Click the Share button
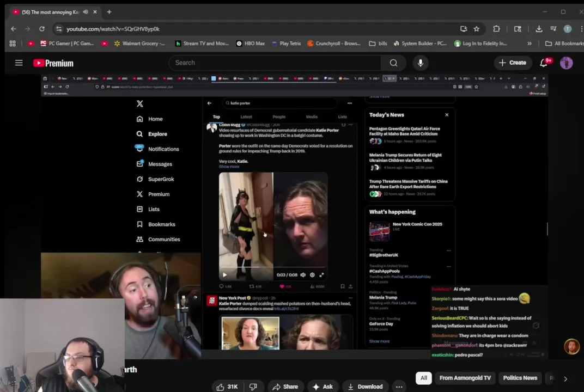This screenshot has height=392, width=584. click(x=285, y=387)
